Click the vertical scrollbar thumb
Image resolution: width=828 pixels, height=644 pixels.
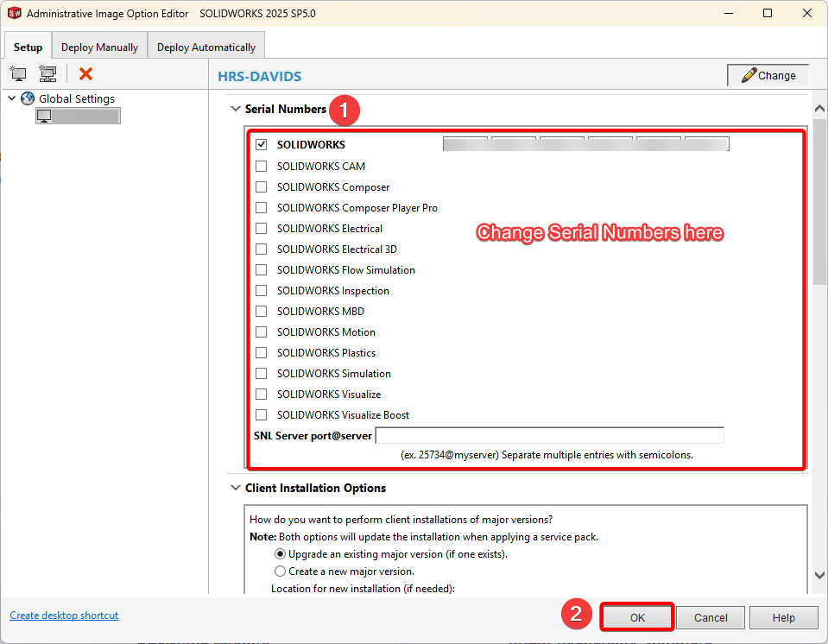819,202
